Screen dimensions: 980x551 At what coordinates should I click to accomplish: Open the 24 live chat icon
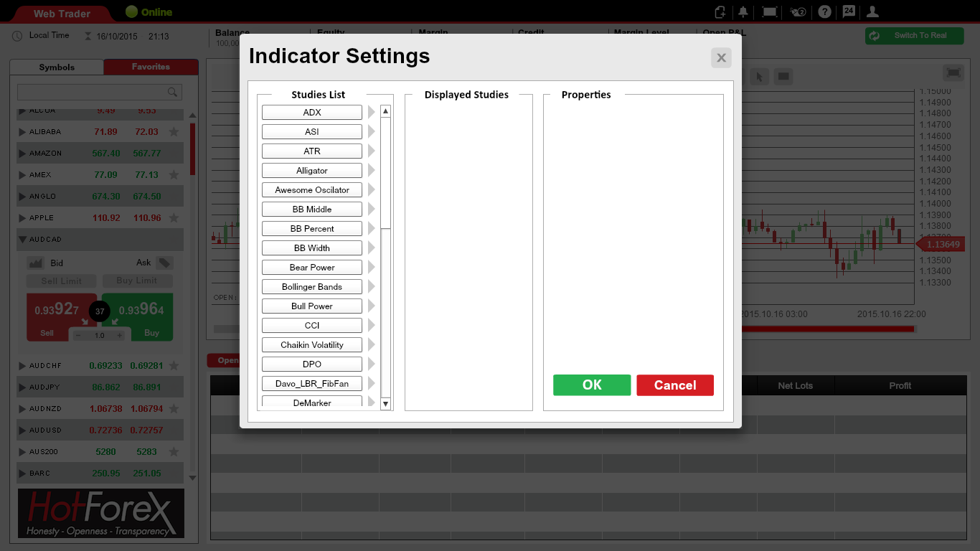tap(849, 11)
